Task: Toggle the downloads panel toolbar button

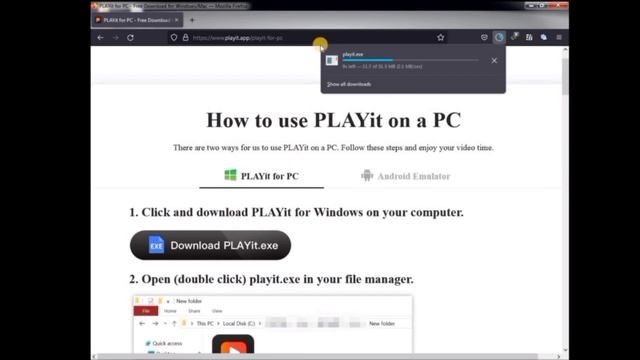Action: [499, 38]
